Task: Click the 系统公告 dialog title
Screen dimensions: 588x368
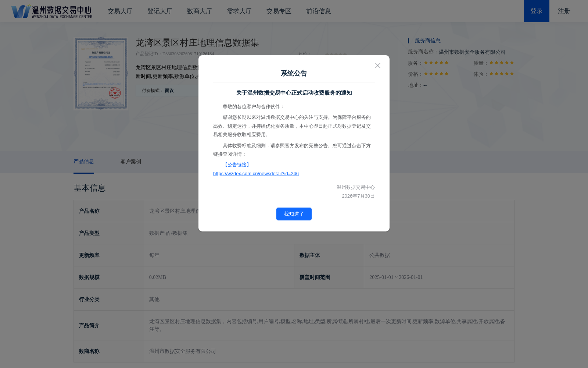Action: (294, 73)
